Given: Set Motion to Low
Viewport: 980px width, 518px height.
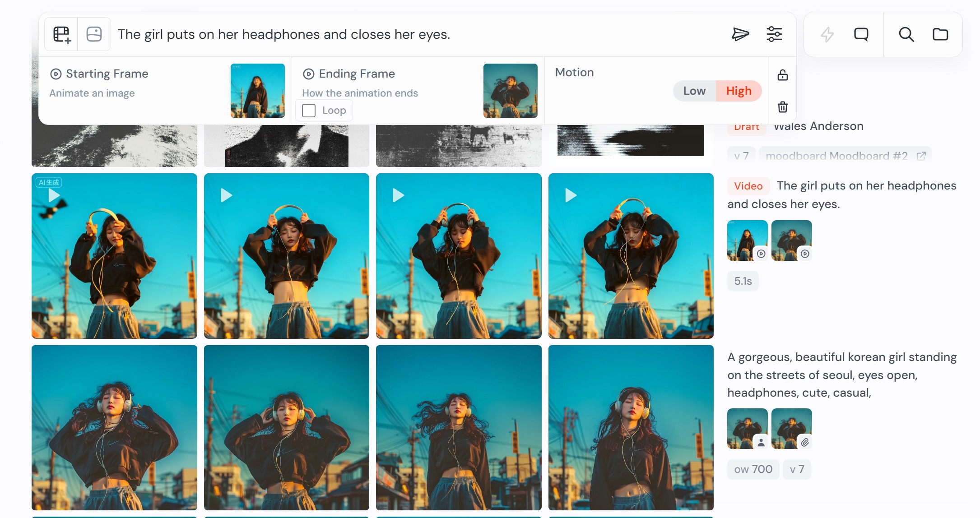Looking at the screenshot, I should pos(694,91).
